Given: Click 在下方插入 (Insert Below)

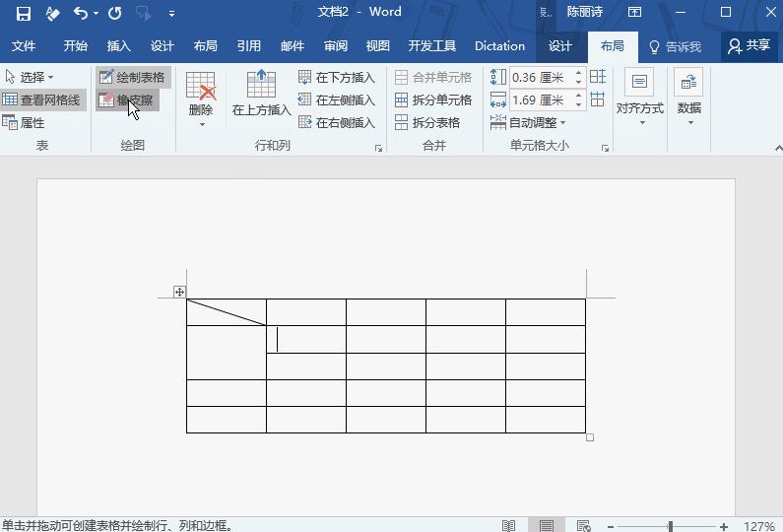Looking at the screenshot, I should click(x=337, y=78).
